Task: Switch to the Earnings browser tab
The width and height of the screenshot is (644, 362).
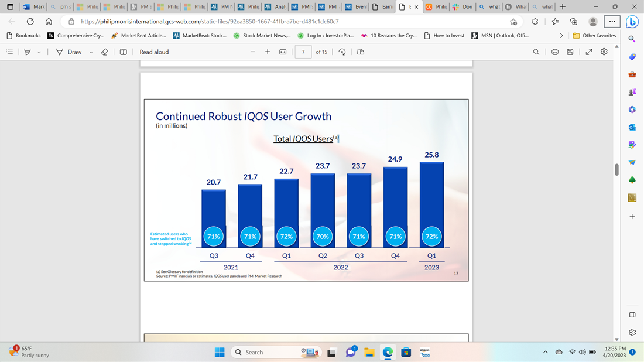Action: click(383, 7)
